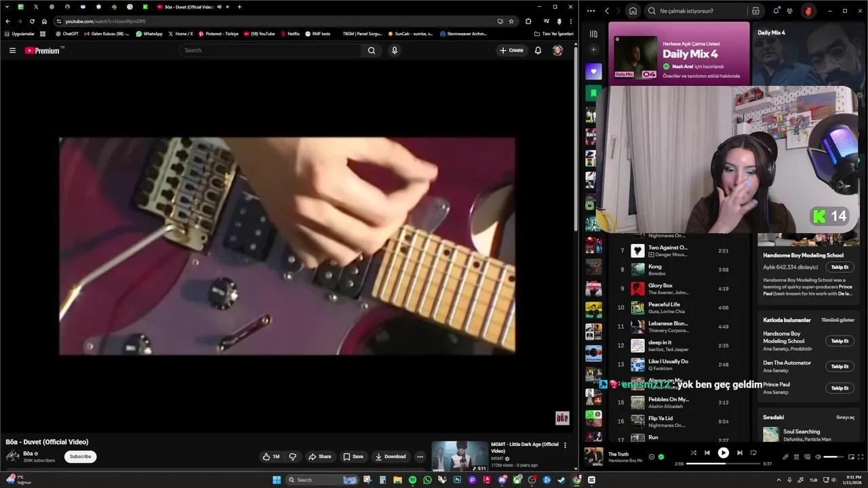The width and height of the screenshot is (868, 488).
Task: Mute the YouTube tab audio
Action: pyautogui.click(x=219, y=7)
